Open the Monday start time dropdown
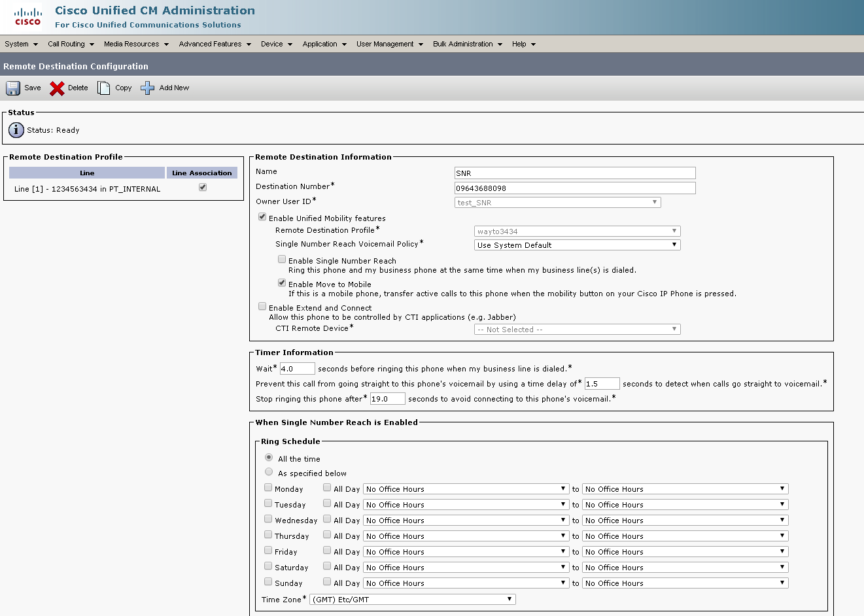Viewport: 864px width, 616px height. pyautogui.click(x=466, y=489)
